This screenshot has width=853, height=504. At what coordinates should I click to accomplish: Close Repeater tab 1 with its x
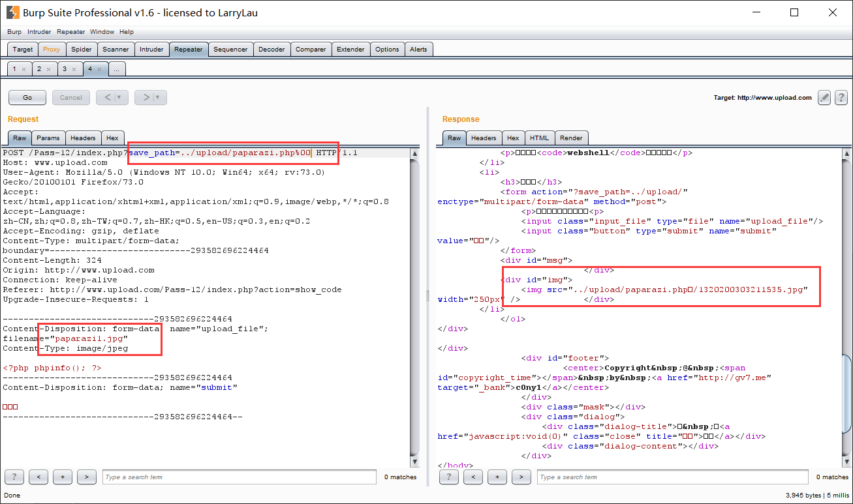(23, 69)
